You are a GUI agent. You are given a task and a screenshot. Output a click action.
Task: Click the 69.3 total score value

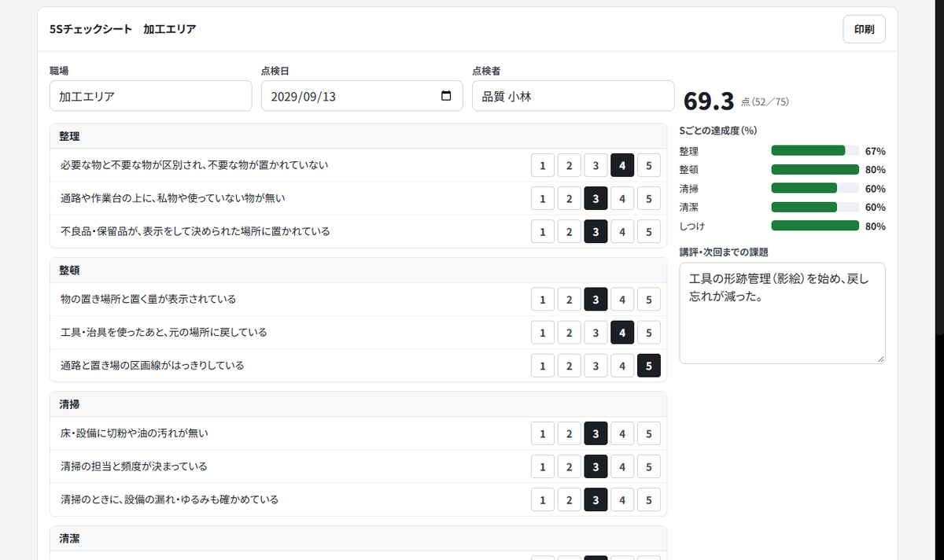click(x=709, y=101)
